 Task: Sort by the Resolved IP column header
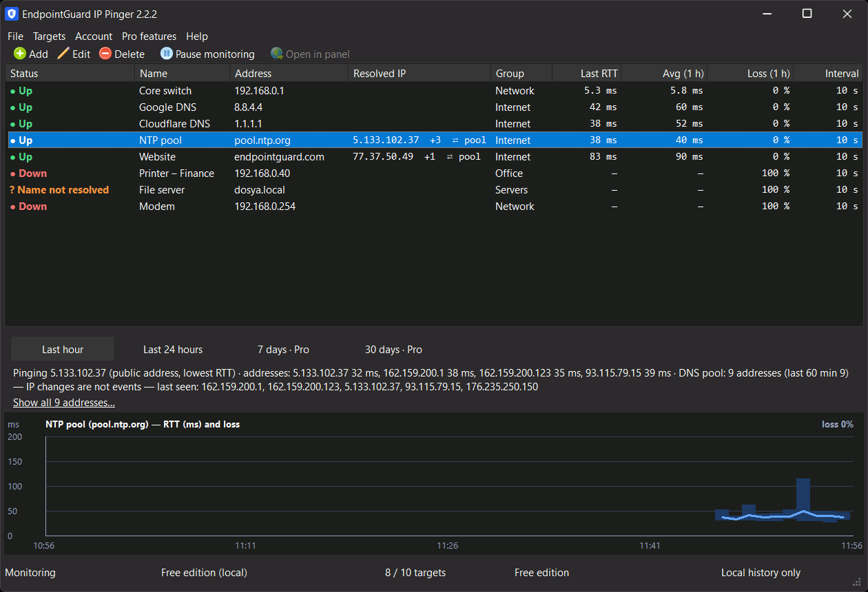click(x=420, y=73)
